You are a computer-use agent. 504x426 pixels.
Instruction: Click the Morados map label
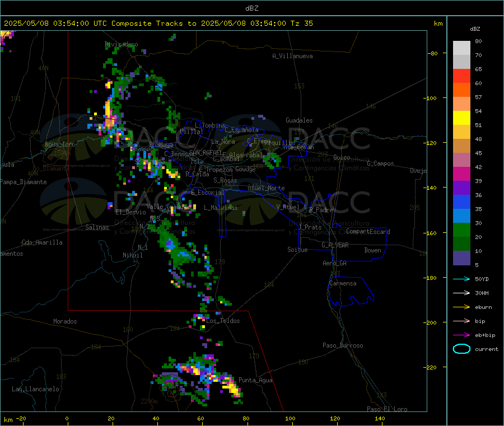point(65,321)
